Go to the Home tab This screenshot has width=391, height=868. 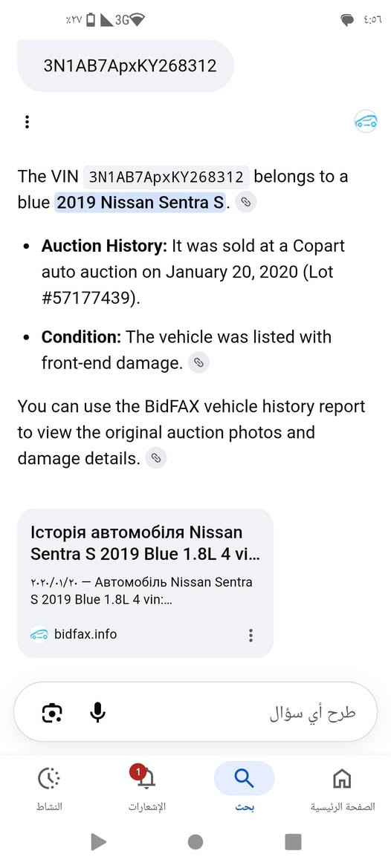342,789
